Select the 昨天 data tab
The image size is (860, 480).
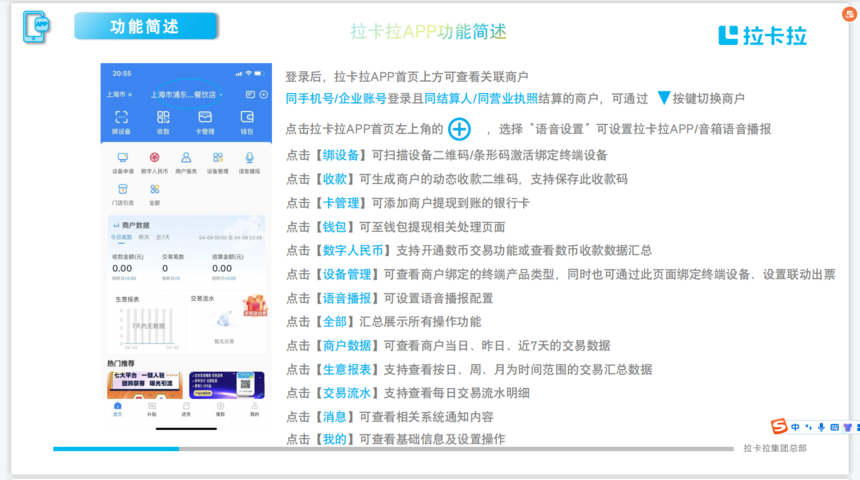click(x=144, y=238)
